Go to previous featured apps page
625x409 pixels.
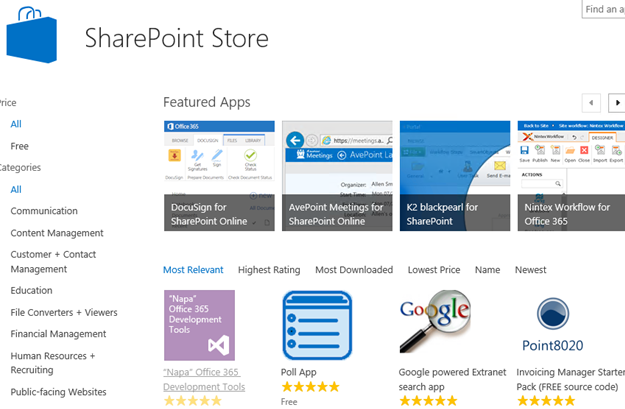592,103
